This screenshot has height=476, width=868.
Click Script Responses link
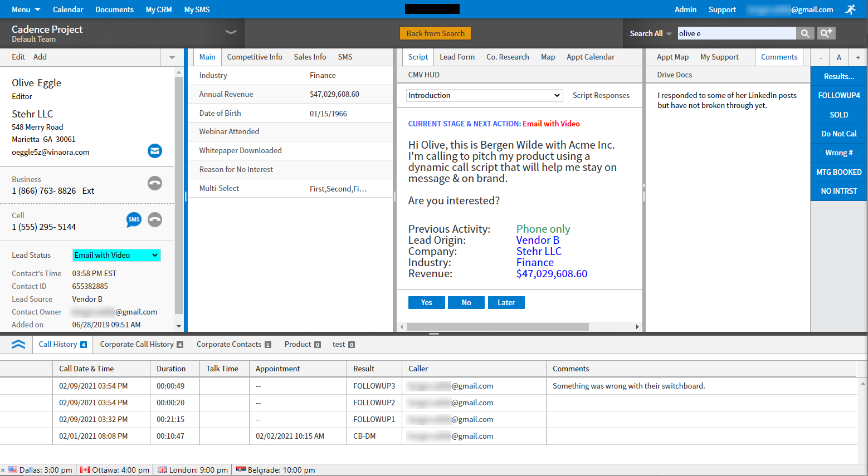[601, 95]
